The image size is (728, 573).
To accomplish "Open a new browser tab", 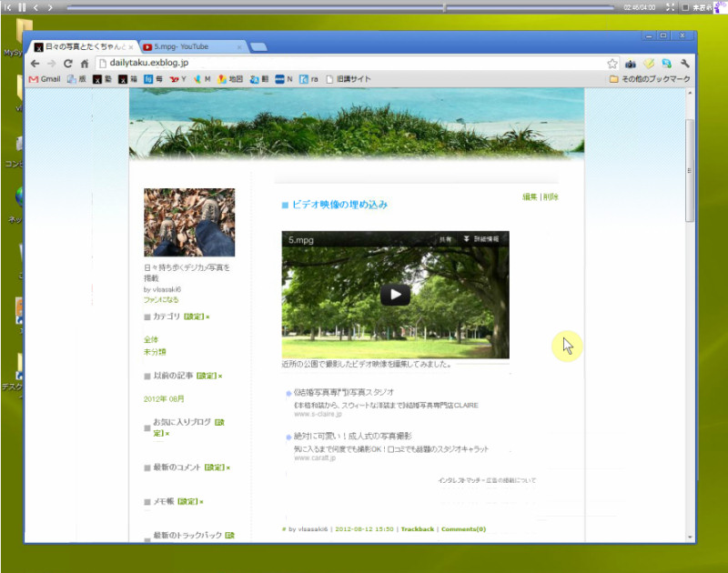I will click(x=258, y=47).
